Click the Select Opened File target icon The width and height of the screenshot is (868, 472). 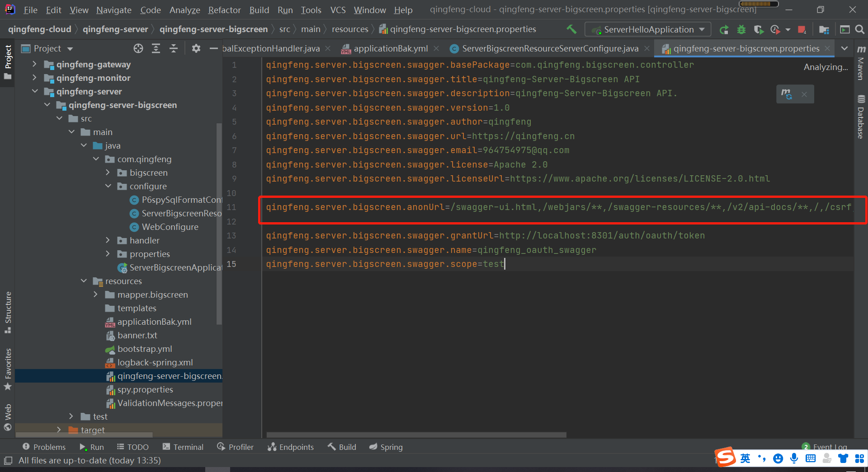(138, 48)
